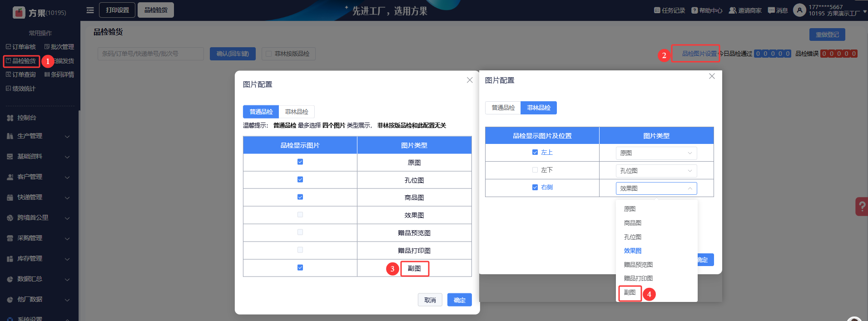Screen dimensions: 868x321
Task: Open 条码详情 shortcut in sidebar
Action: pyautogui.click(x=59, y=74)
